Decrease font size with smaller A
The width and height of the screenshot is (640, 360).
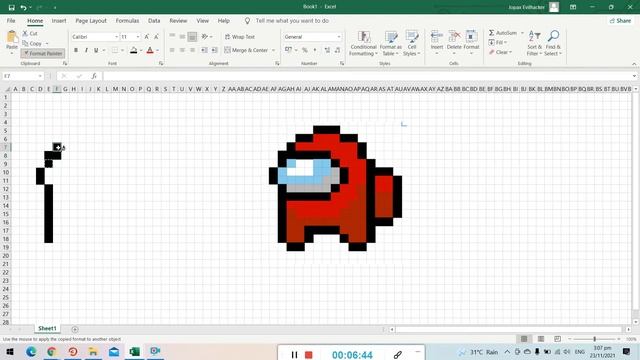(156, 37)
